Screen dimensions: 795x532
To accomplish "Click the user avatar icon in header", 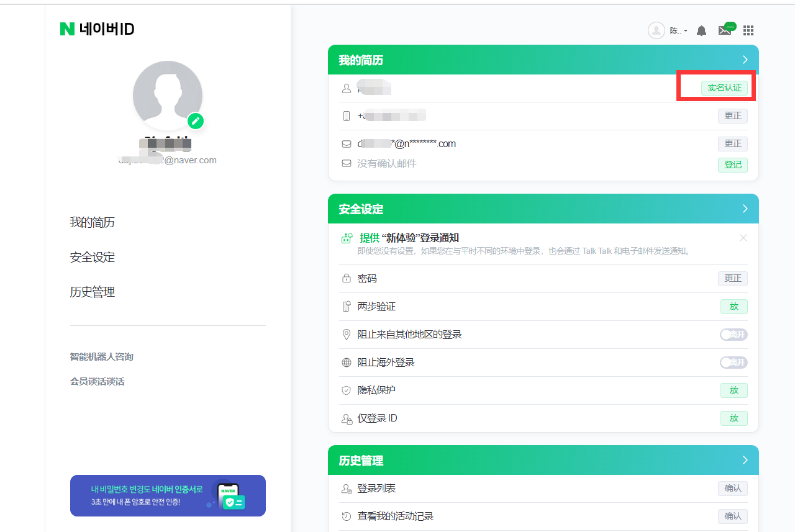I will (656, 30).
